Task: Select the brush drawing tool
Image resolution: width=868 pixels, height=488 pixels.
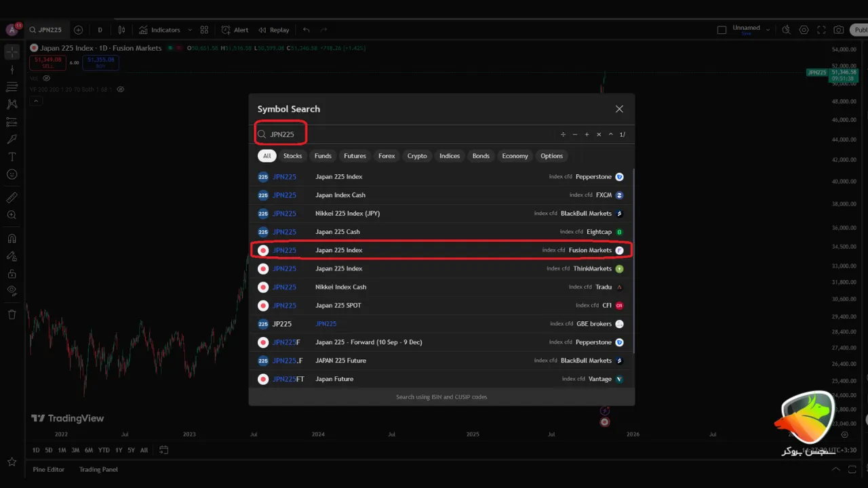Action: [x=12, y=139]
